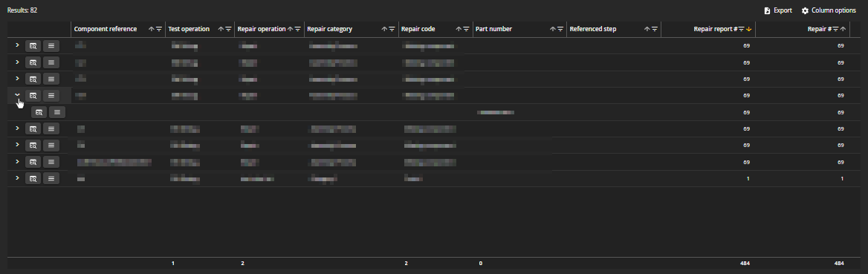Sort the Referenced step column
Viewport: 868px width, 274px height.
point(647,30)
